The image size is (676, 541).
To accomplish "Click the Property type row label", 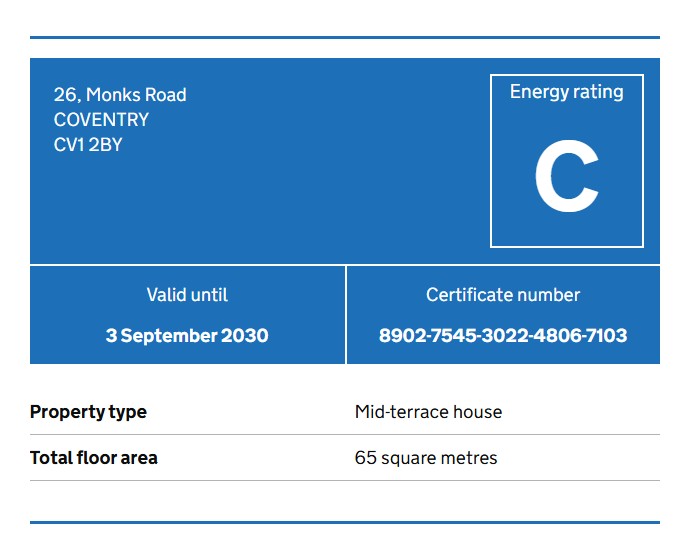I will pyautogui.click(x=88, y=412).
